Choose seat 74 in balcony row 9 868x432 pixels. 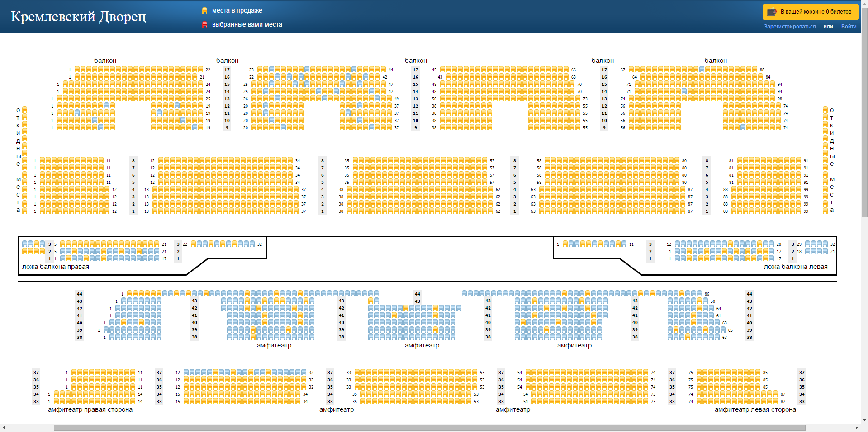click(778, 127)
